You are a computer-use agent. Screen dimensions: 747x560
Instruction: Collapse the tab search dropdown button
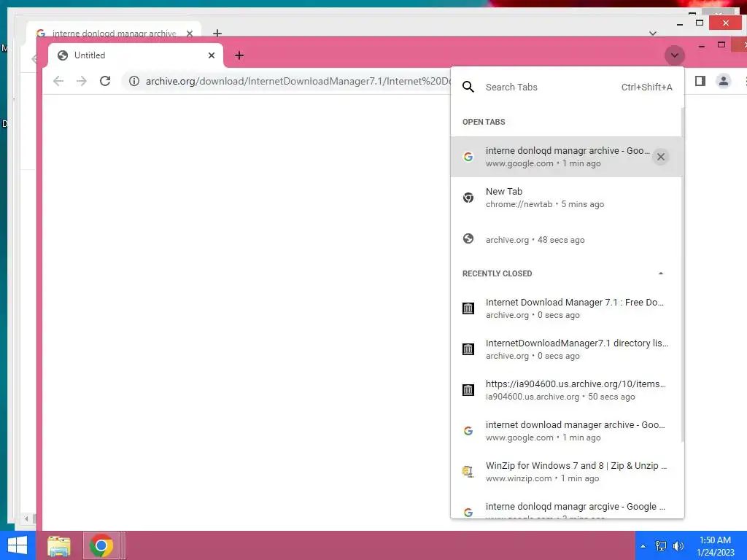tap(674, 55)
